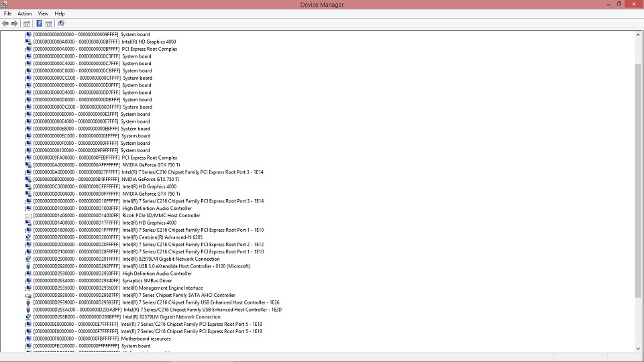
Task: Click the address text [D2934000 - D29340FF] of Synaptics row
Action: click(x=76, y=281)
